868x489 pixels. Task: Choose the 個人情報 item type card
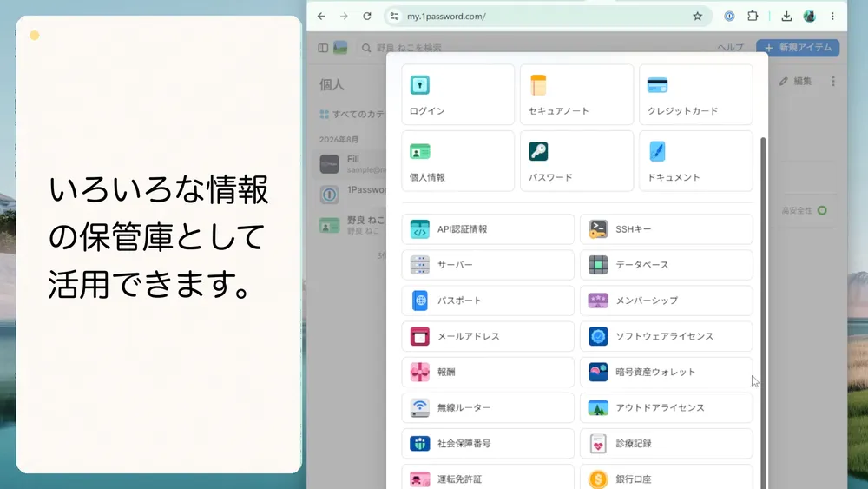[457, 162]
